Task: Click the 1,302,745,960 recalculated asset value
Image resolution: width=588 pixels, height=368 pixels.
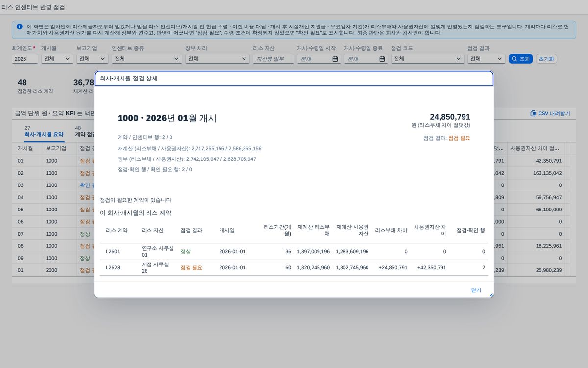Action: tap(352, 268)
